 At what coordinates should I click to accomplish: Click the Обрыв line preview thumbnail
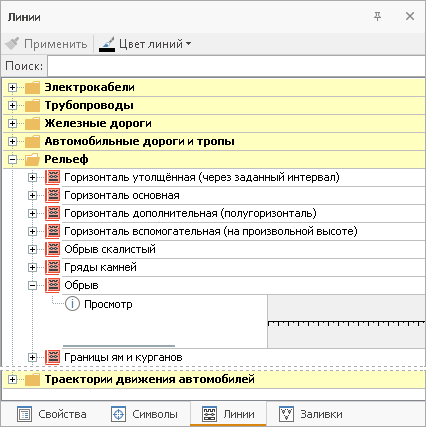346,322
